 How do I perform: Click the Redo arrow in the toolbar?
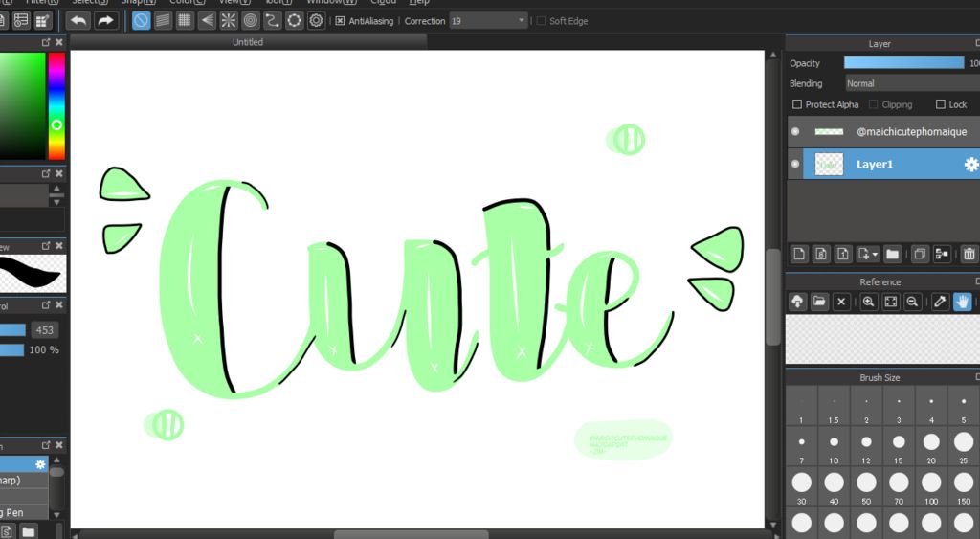pyautogui.click(x=105, y=21)
